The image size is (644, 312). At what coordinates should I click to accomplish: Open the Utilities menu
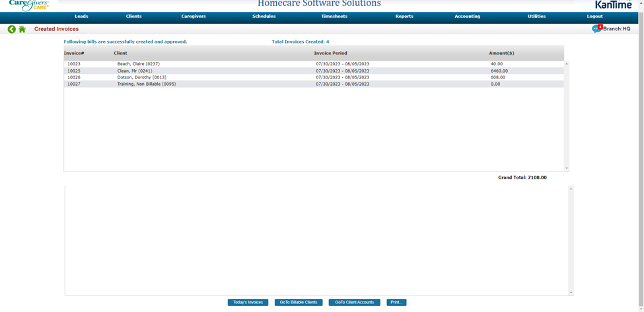[536, 16]
